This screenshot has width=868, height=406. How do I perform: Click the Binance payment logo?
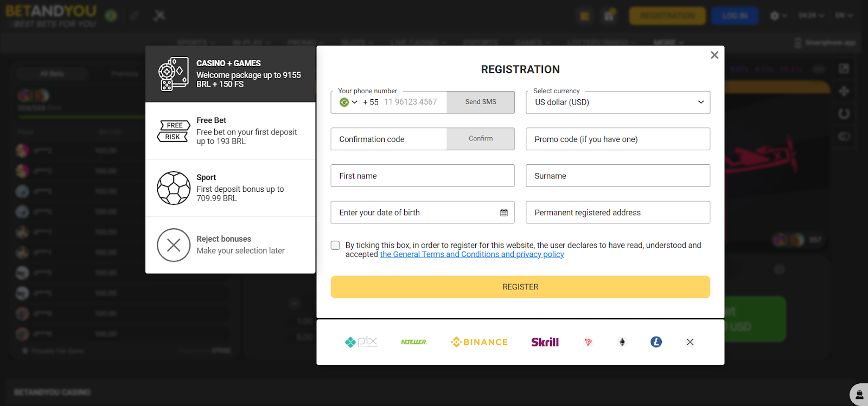[480, 342]
